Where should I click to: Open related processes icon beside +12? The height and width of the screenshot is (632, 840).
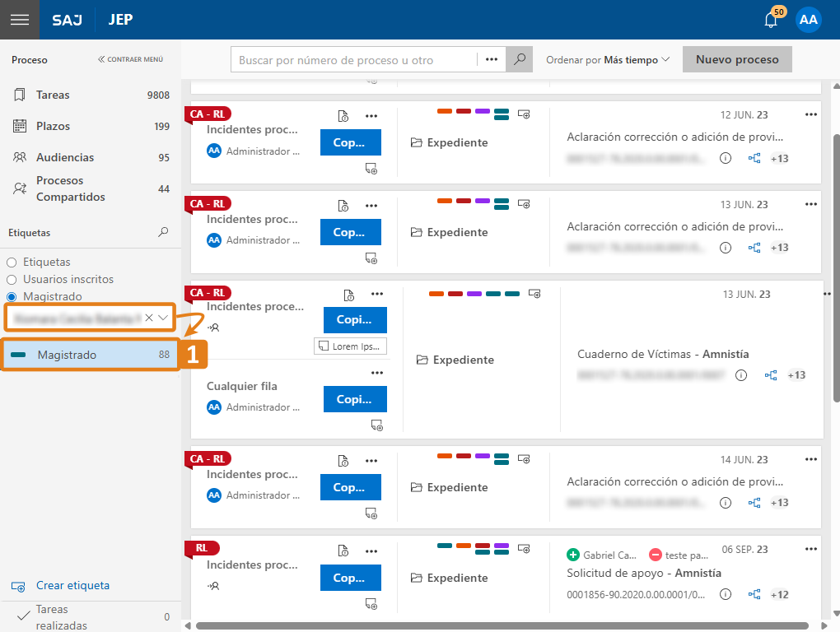pos(754,594)
